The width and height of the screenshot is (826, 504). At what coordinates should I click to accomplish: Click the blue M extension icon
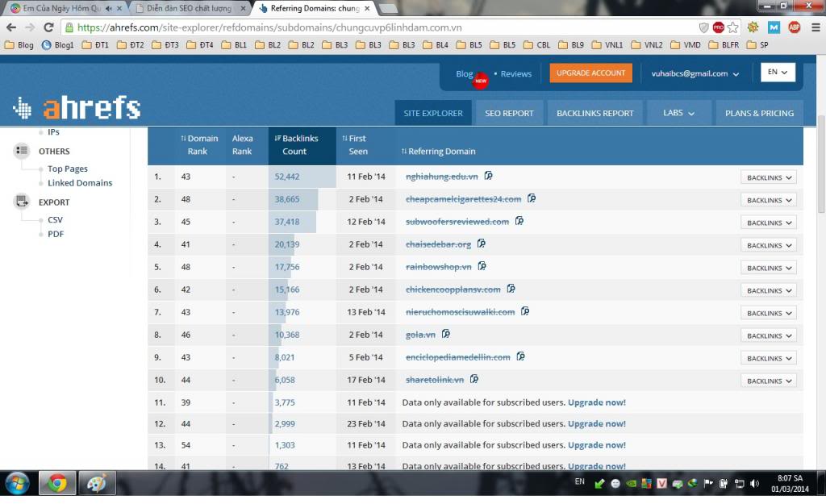[x=774, y=27]
